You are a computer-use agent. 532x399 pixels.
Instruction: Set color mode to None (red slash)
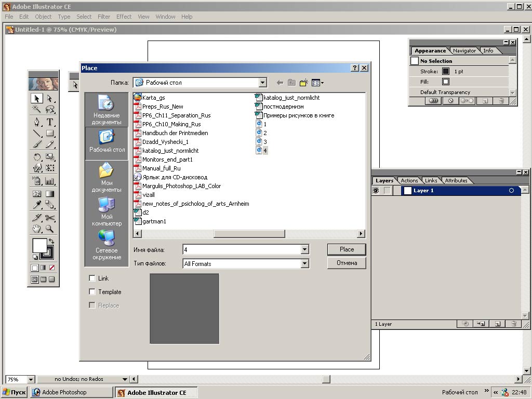tap(51, 268)
